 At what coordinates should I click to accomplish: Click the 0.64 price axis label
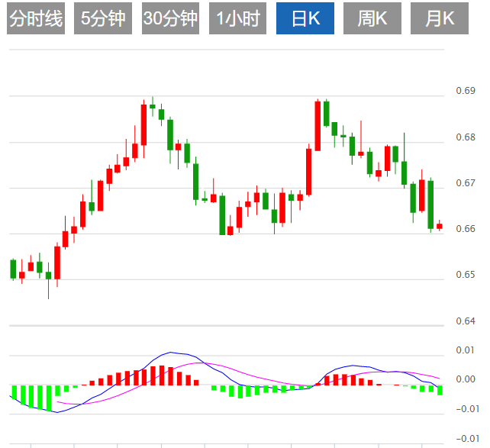click(x=466, y=321)
